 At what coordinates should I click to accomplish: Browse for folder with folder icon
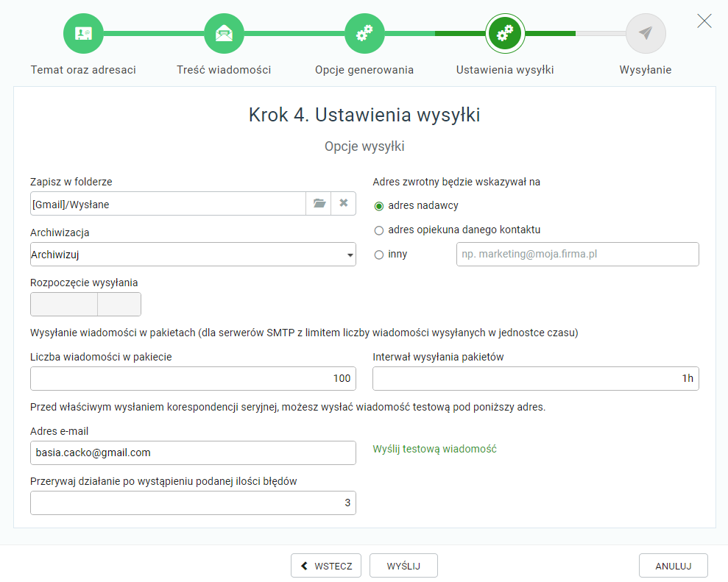pos(319,203)
